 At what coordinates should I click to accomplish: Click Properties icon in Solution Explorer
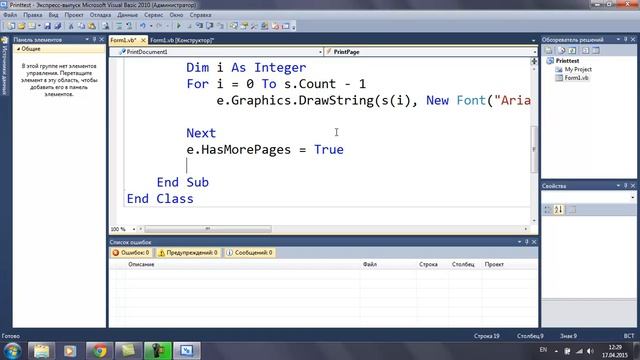click(549, 51)
